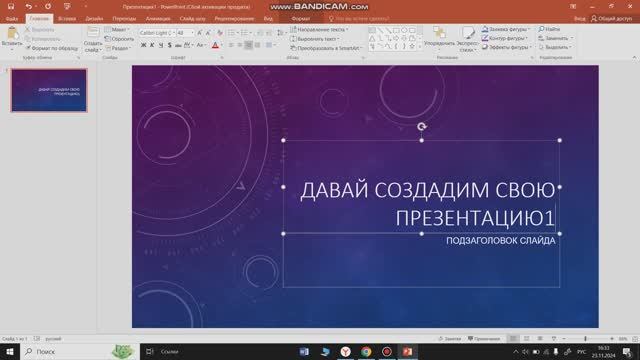
Task: Fit slide to window icon
Action: coord(635,339)
